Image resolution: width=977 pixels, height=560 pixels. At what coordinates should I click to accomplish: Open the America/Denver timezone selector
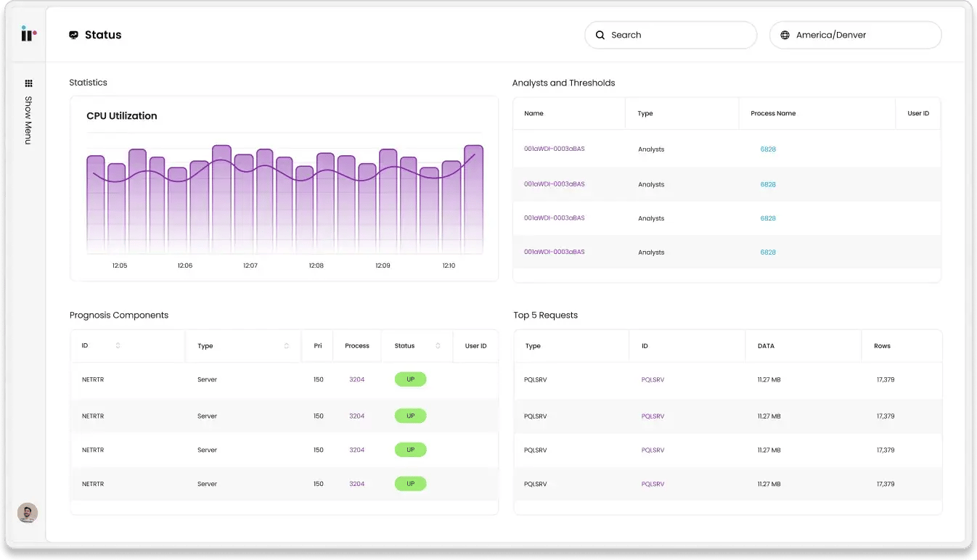tap(855, 35)
